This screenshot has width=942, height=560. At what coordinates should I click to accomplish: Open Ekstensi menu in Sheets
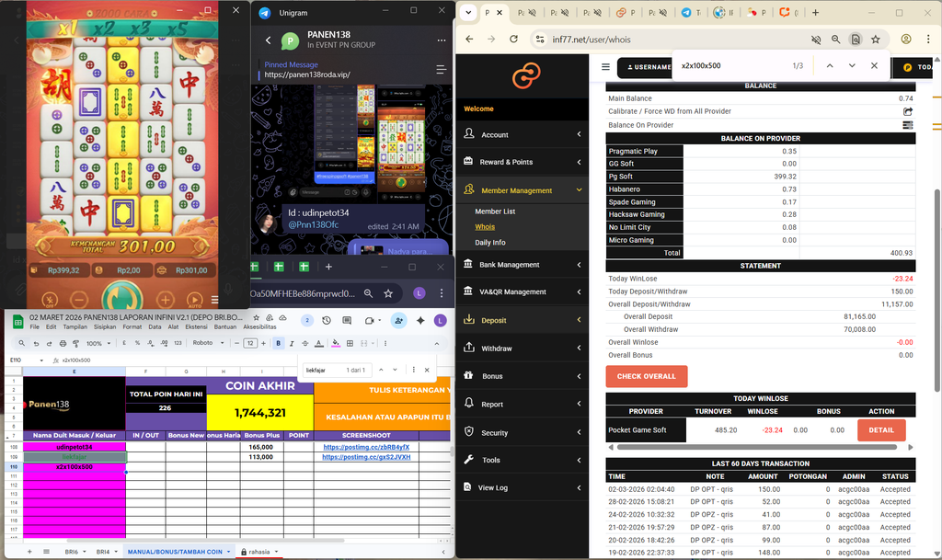tap(196, 327)
